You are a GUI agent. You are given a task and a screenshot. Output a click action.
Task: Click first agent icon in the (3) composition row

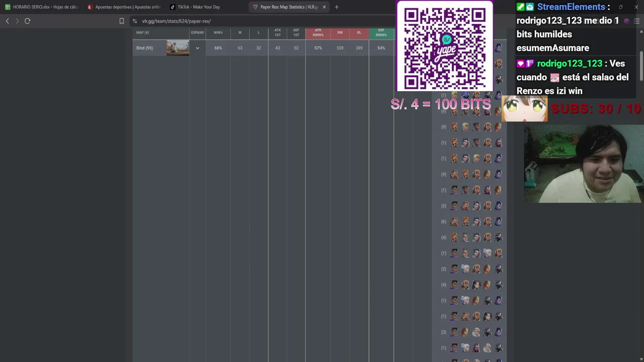pyautogui.click(x=454, y=332)
